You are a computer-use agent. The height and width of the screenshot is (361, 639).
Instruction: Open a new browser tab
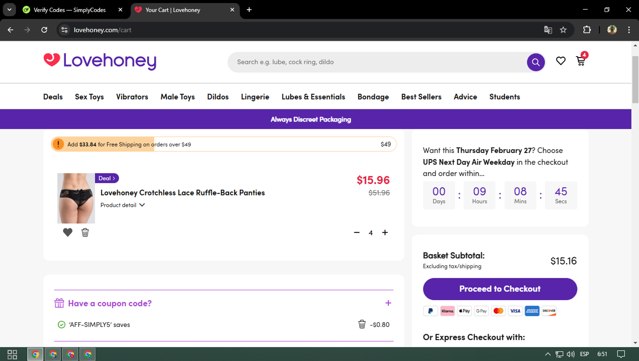[249, 10]
